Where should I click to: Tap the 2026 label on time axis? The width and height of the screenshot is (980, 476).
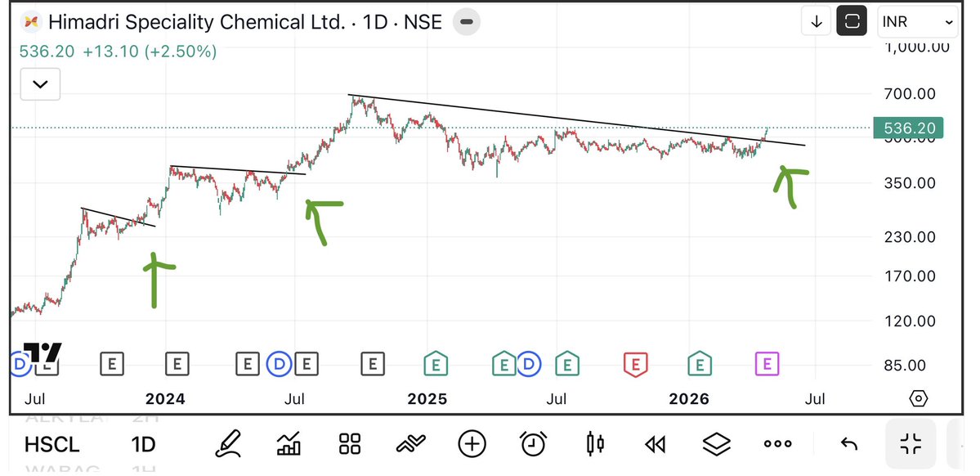tap(689, 398)
